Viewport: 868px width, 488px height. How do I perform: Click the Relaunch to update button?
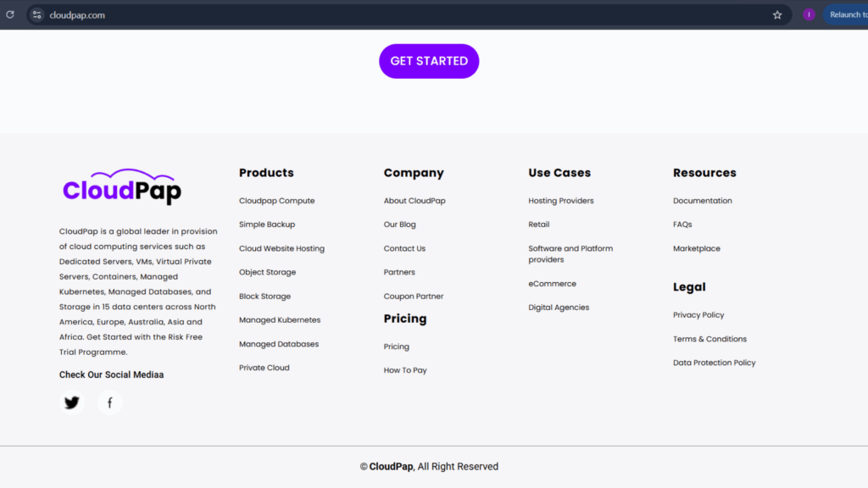pos(847,14)
